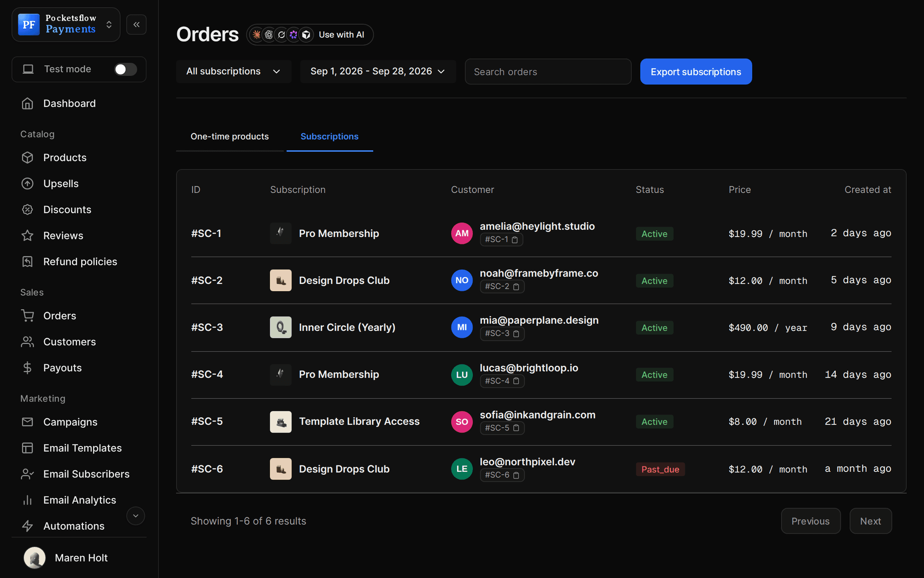Click the Campaigns envelope icon
924x578 pixels.
click(28, 422)
